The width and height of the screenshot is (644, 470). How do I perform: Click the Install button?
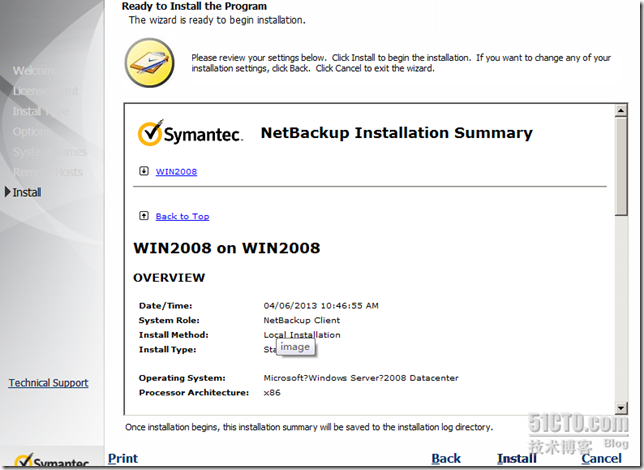(x=517, y=458)
